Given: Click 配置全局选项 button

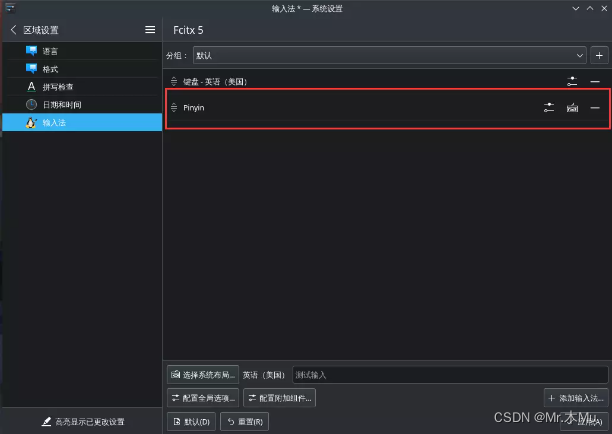Looking at the screenshot, I should coord(203,398).
